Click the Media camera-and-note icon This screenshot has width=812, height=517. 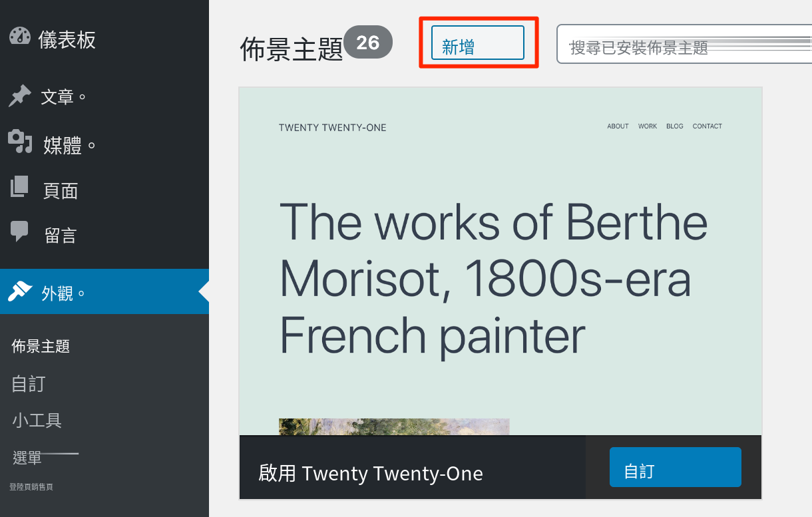[20, 142]
